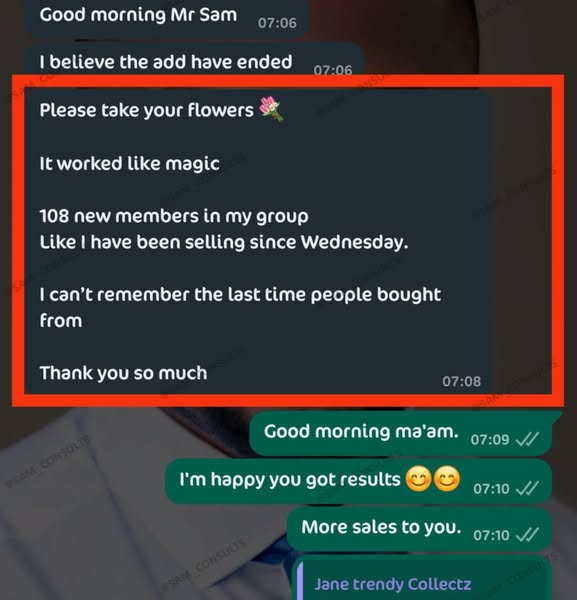
Task: Tap the "108 new members in my group" text
Action: pyautogui.click(x=174, y=217)
